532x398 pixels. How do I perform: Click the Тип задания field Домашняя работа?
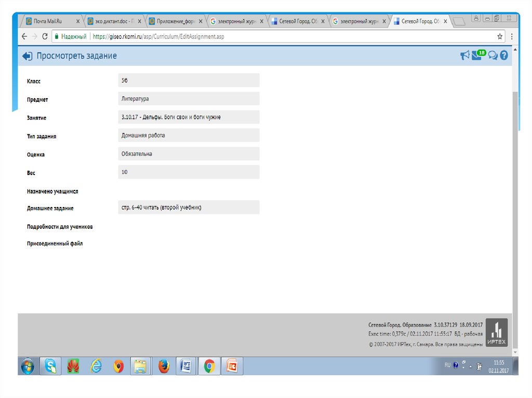(189, 135)
